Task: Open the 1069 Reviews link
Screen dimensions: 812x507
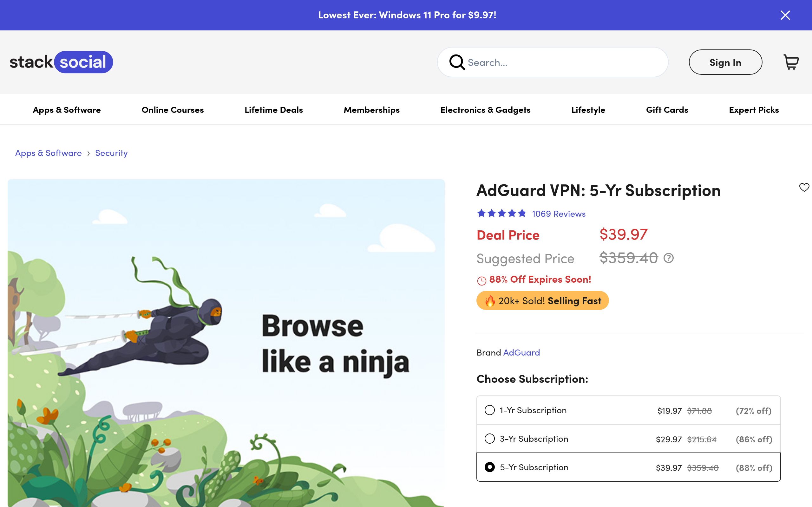Action: click(559, 214)
